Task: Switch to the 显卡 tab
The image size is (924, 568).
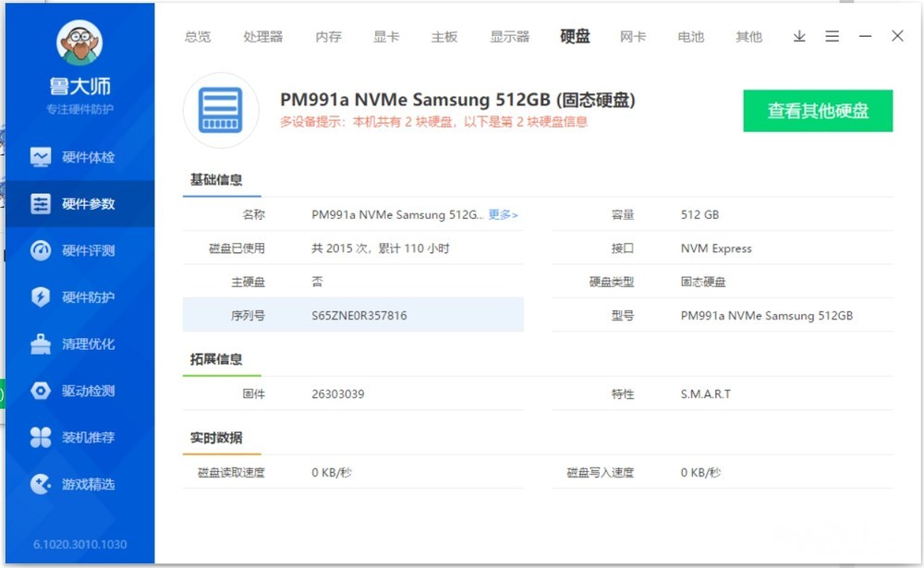Action: coord(386,37)
